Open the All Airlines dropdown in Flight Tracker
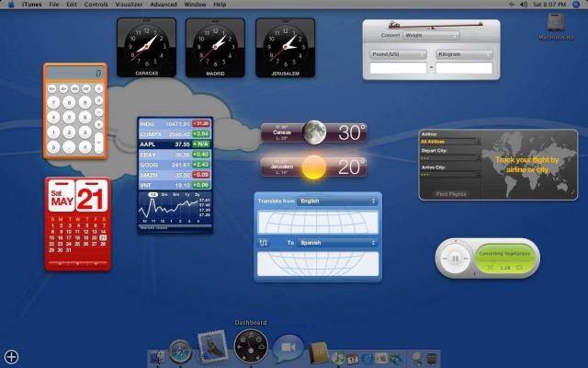The height and width of the screenshot is (368, 588). tap(450, 142)
